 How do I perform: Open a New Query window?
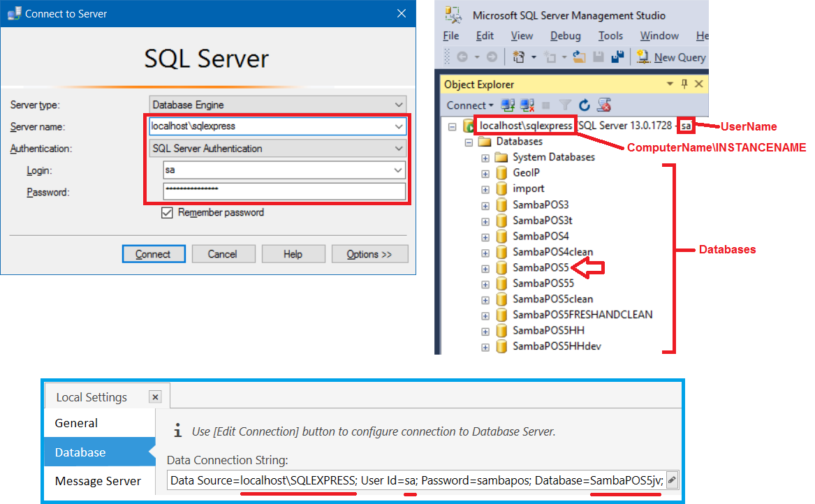pyautogui.click(x=671, y=57)
